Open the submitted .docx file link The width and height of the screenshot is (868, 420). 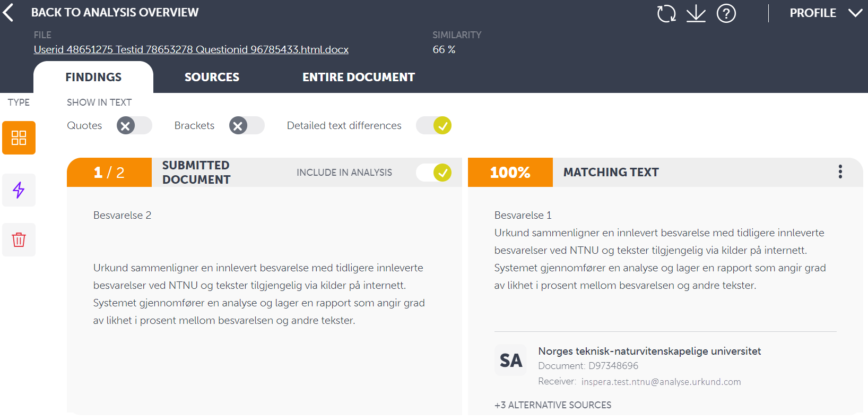pos(191,49)
